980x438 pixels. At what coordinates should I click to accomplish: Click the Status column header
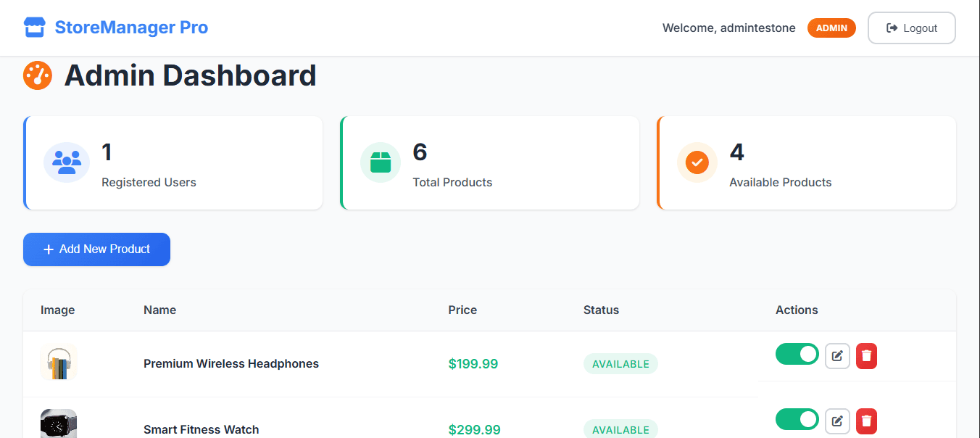tap(601, 310)
